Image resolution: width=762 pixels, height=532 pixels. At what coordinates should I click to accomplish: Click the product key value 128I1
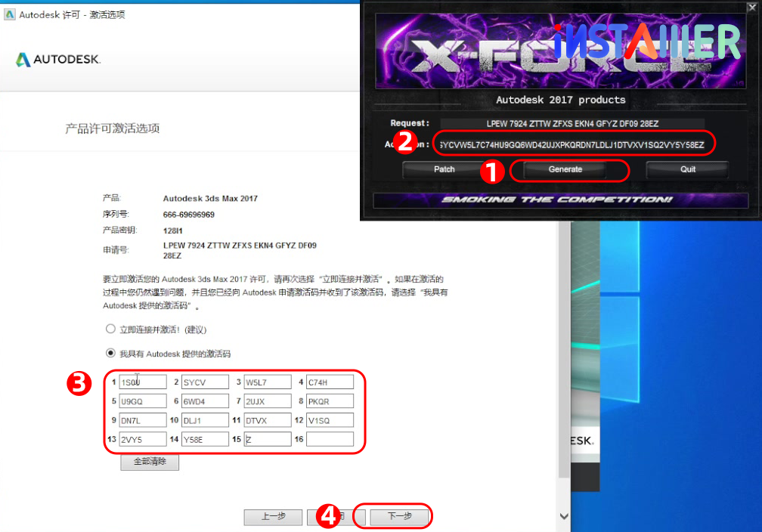tap(172, 230)
